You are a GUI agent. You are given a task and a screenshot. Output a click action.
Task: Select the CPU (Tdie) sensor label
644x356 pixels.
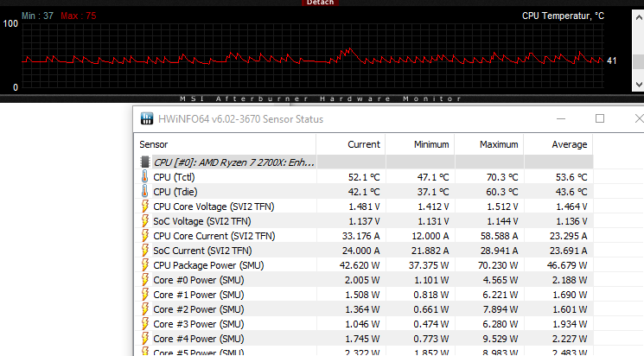pyautogui.click(x=175, y=192)
